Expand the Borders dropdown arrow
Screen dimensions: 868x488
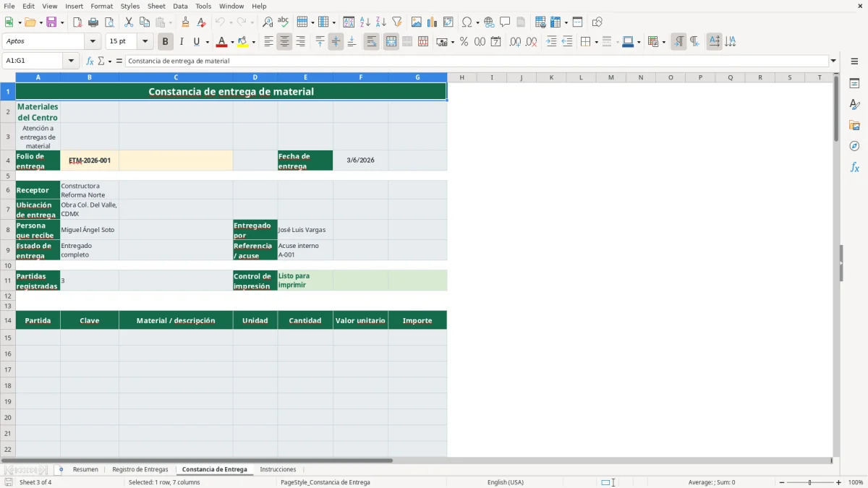pos(596,42)
